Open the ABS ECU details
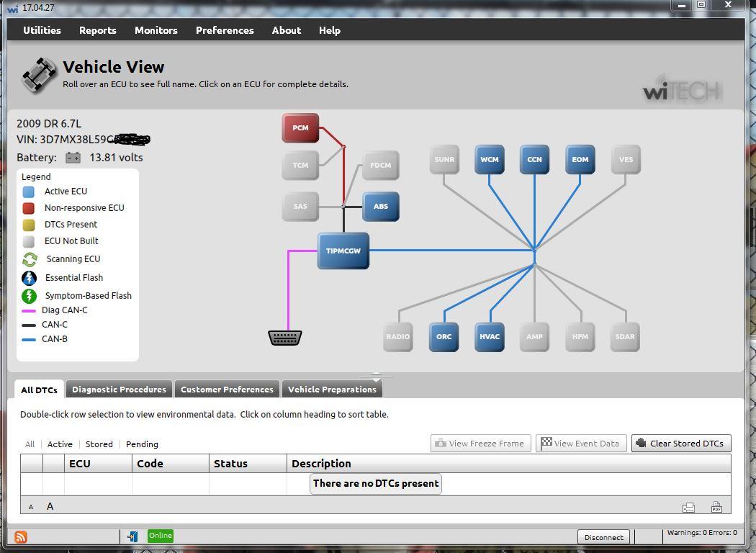 coord(380,207)
